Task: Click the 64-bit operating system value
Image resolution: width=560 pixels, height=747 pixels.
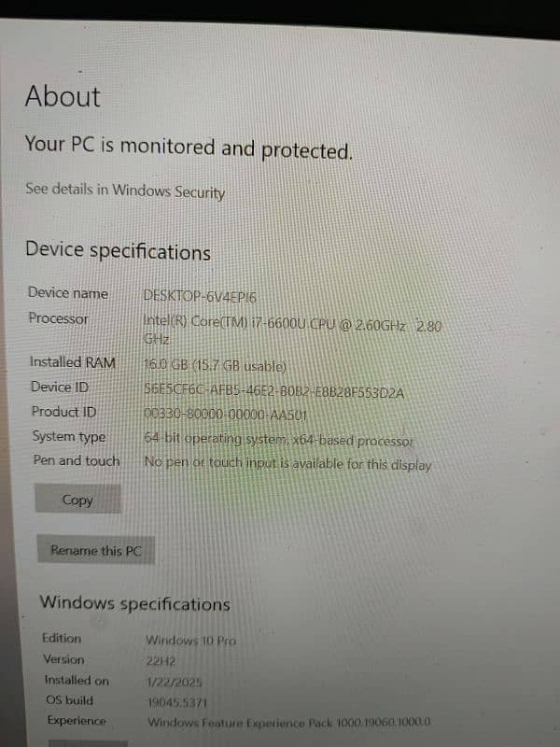Action: (279, 439)
